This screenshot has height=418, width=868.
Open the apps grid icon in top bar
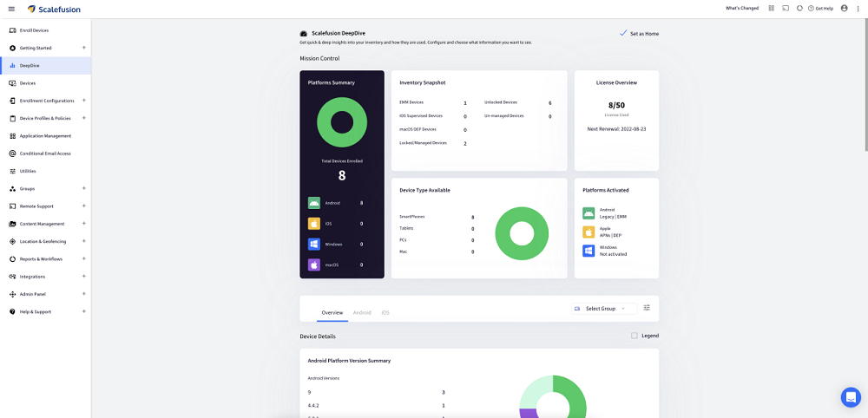pyautogui.click(x=772, y=9)
